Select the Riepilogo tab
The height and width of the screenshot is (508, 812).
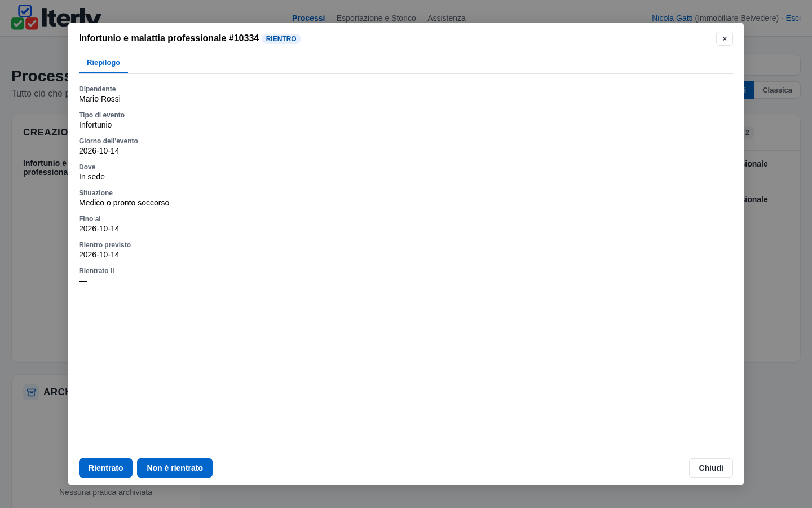pos(103,63)
